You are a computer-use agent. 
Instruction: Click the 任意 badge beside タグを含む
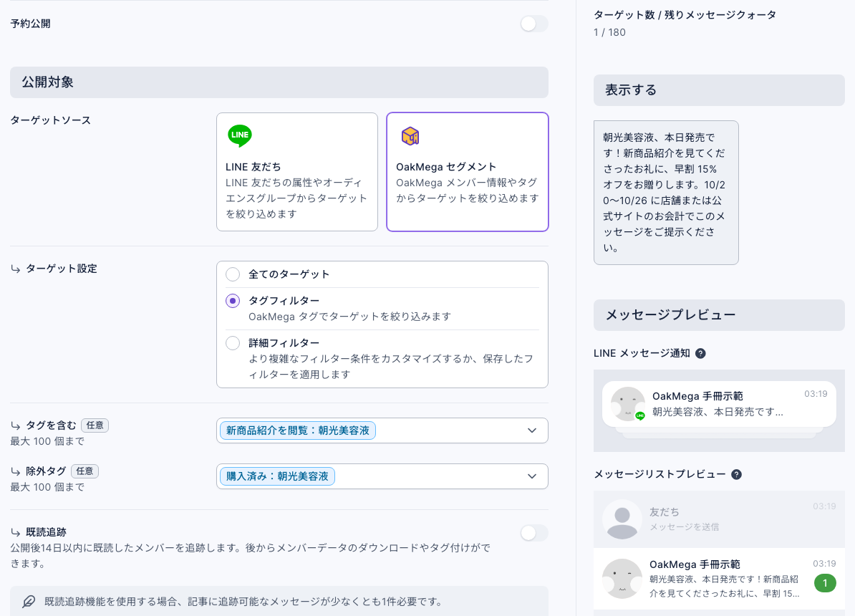click(x=95, y=425)
